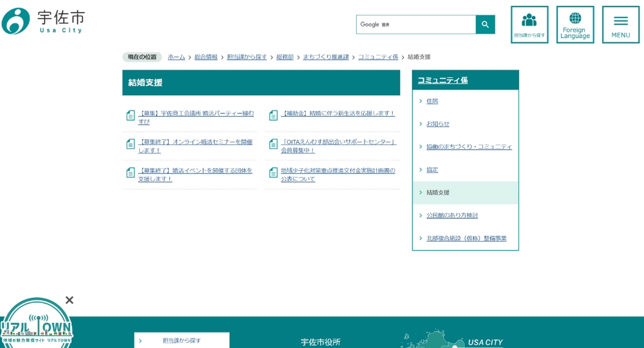Open the Foreign Language globe button
The image size is (644, 348).
(x=575, y=24)
